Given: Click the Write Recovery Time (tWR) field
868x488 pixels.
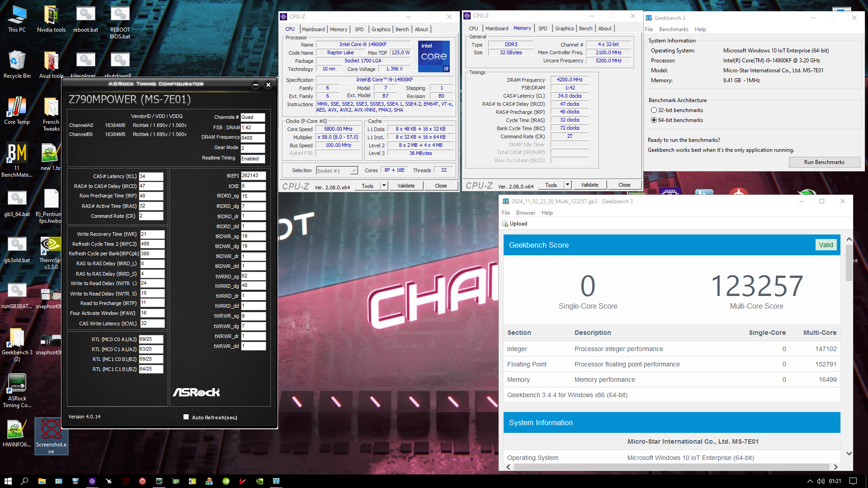Looking at the screenshot, I should pyautogui.click(x=152, y=234).
